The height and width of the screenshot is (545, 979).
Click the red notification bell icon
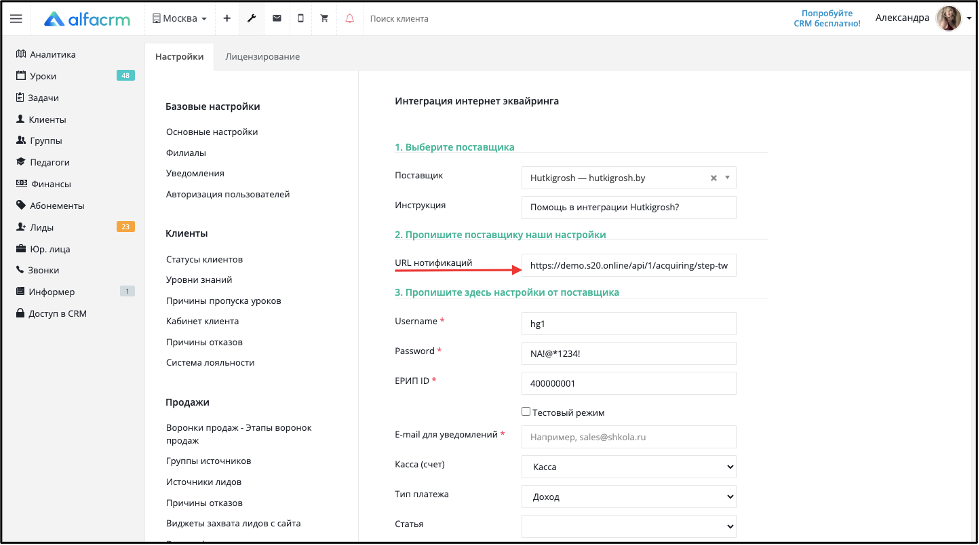[350, 19]
